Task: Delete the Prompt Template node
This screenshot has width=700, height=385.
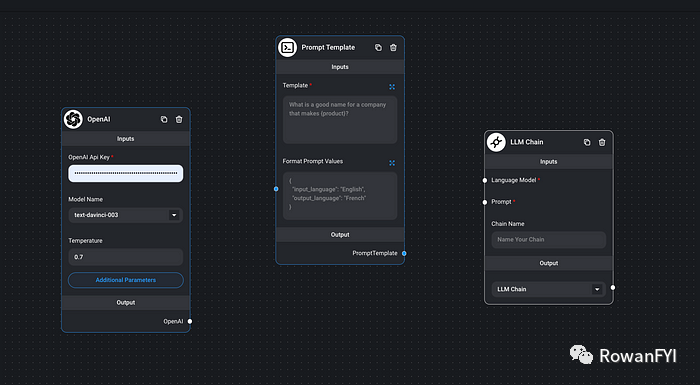Action: pyautogui.click(x=393, y=47)
